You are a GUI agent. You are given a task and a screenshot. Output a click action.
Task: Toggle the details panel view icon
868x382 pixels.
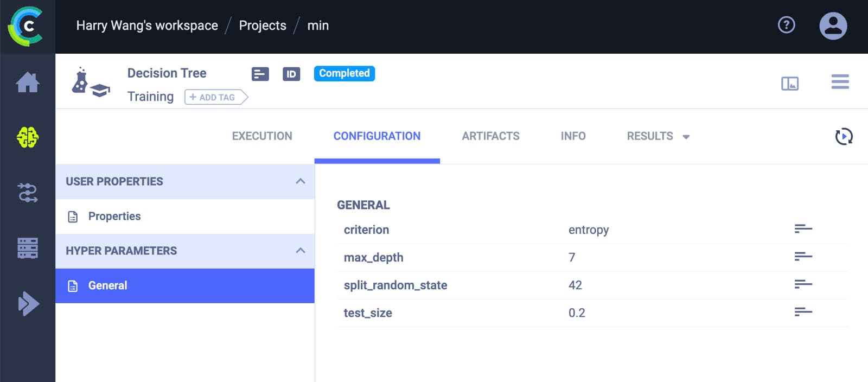[790, 83]
